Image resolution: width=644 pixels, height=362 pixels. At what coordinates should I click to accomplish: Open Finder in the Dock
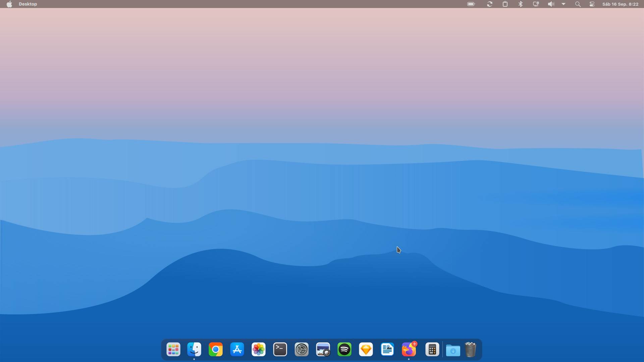tap(194, 350)
